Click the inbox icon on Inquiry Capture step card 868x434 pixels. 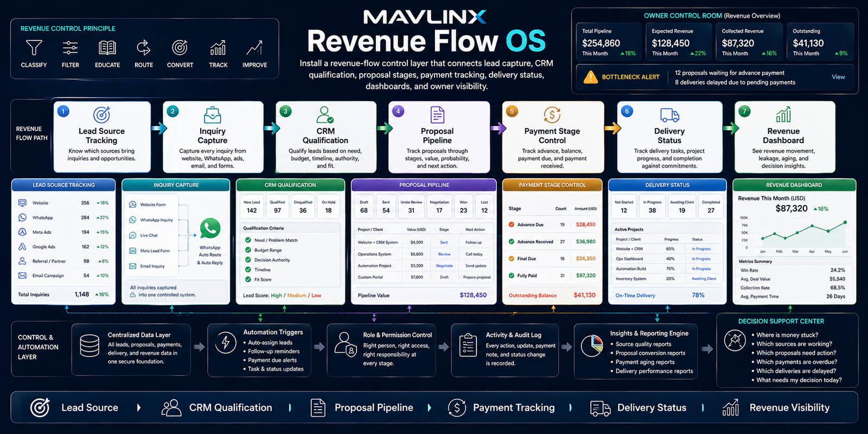[212, 115]
